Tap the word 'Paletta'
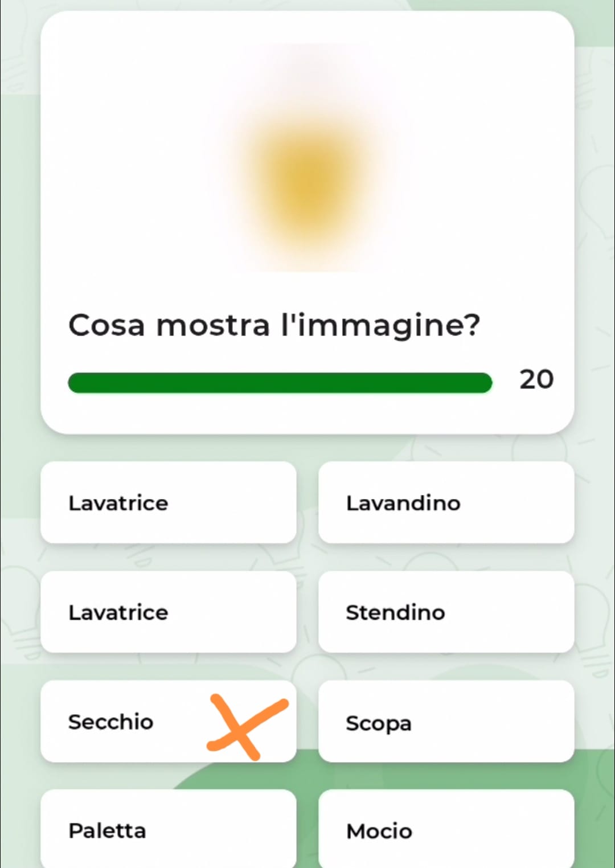615x868 pixels. (107, 830)
